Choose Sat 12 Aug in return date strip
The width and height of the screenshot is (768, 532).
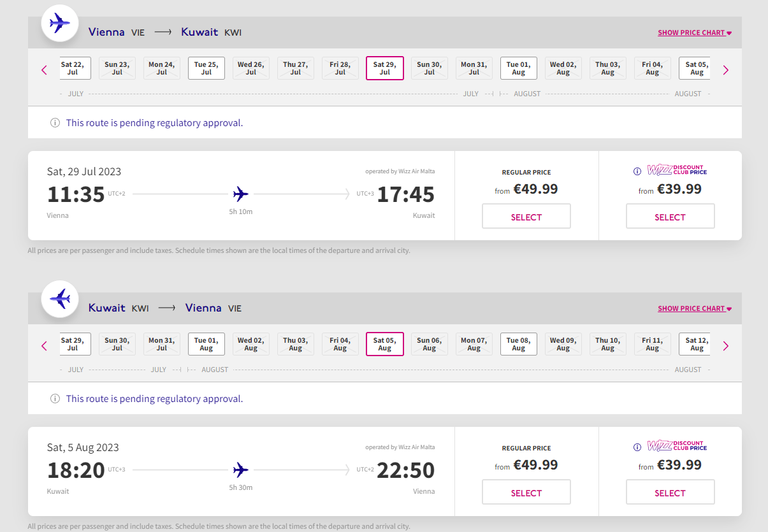click(695, 344)
